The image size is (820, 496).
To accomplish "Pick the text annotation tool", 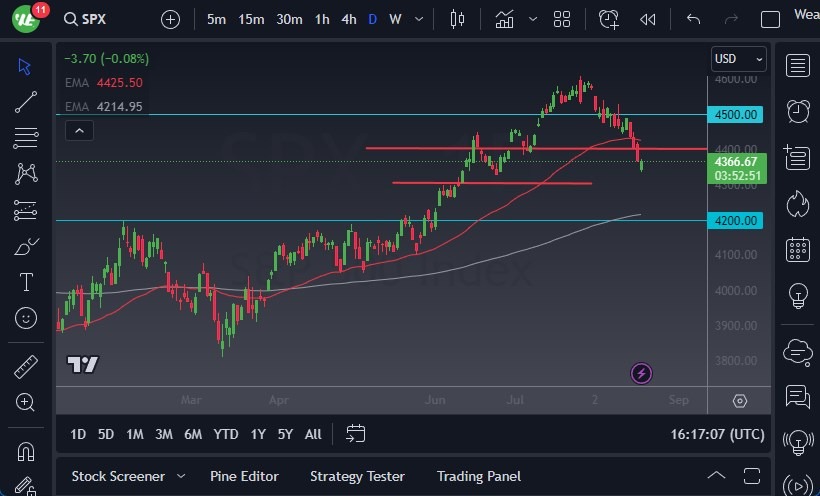I will click(x=27, y=282).
